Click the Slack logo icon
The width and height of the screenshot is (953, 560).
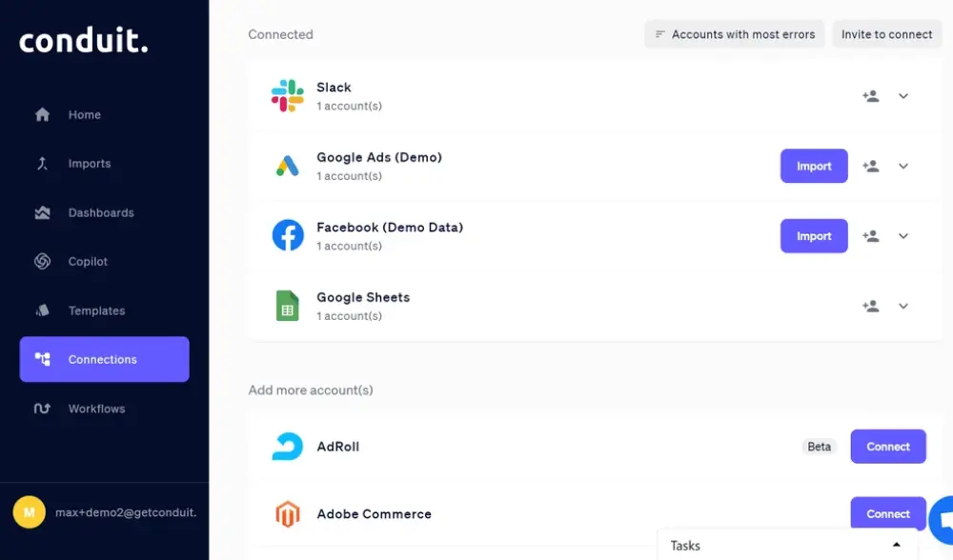click(x=287, y=96)
